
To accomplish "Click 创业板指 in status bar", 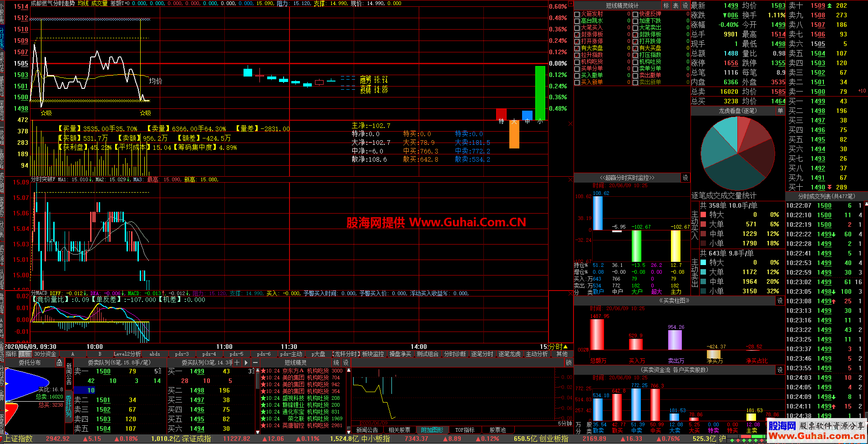I will pyautogui.click(x=554, y=439).
